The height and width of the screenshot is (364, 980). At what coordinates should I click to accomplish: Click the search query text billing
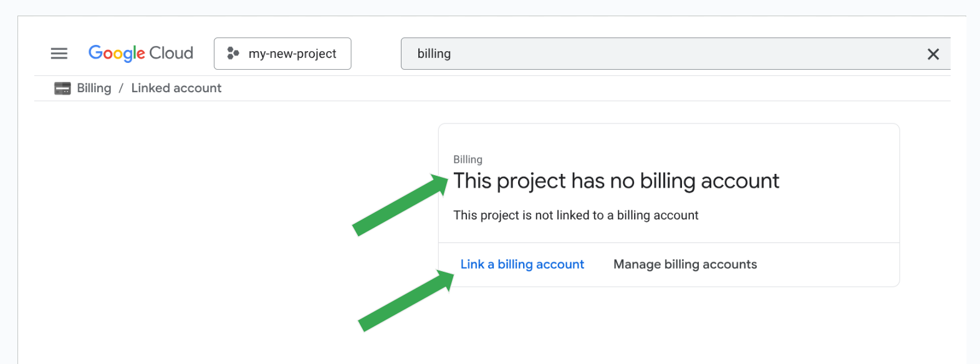434,54
